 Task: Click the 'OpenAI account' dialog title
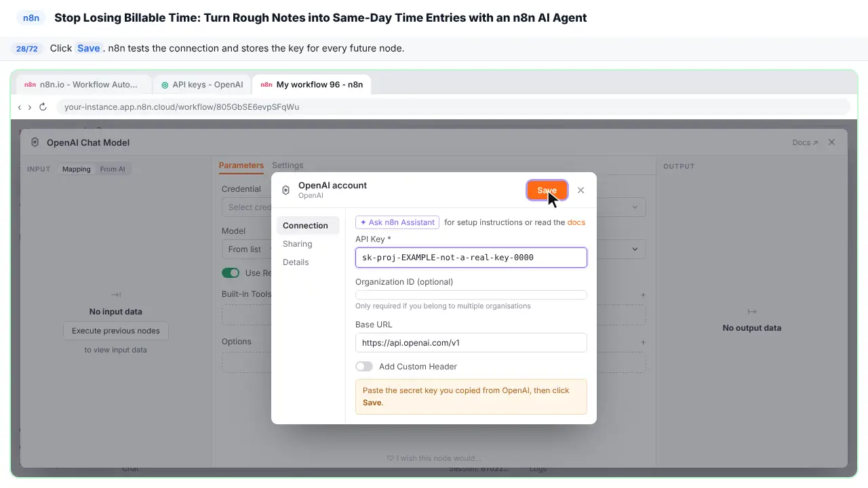[x=332, y=185]
